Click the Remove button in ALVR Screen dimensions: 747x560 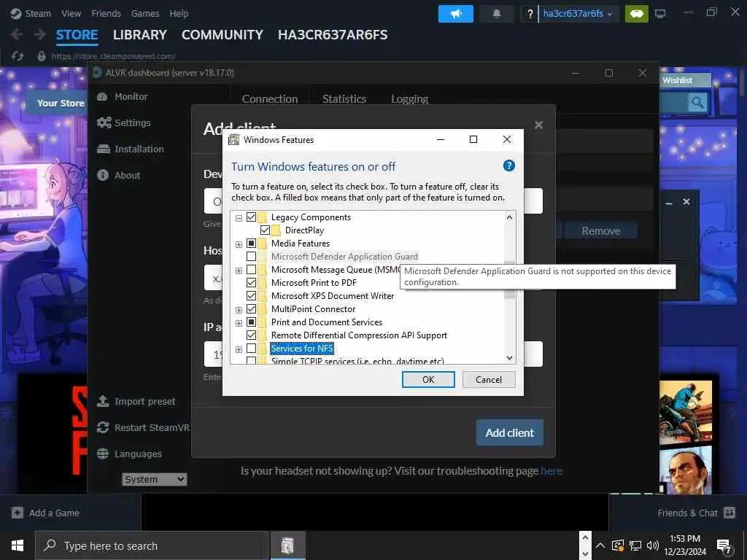coord(601,231)
